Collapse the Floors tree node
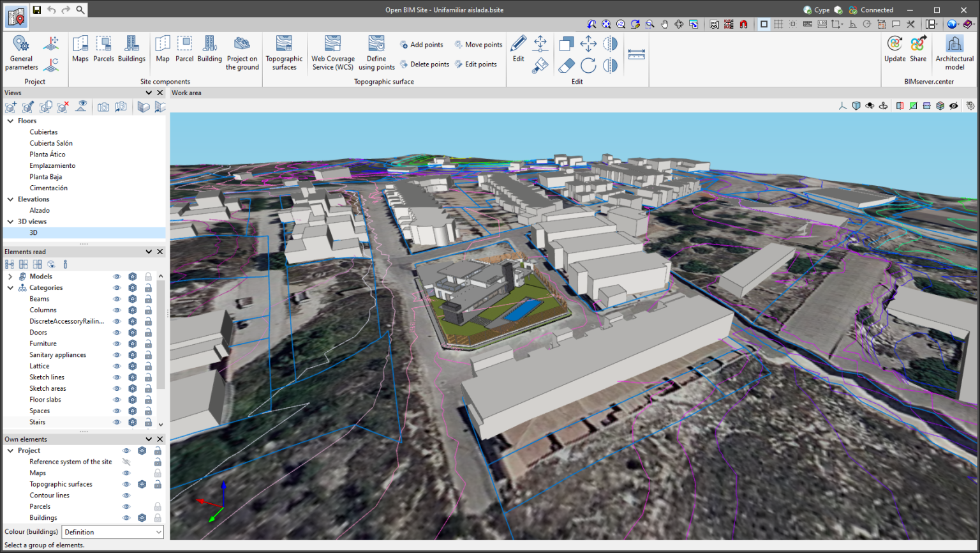This screenshot has height=553, width=980. click(10, 121)
